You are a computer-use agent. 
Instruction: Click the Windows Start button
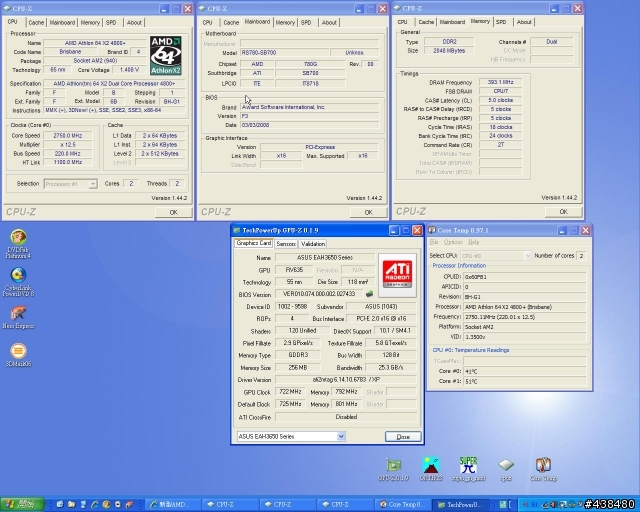point(22,504)
